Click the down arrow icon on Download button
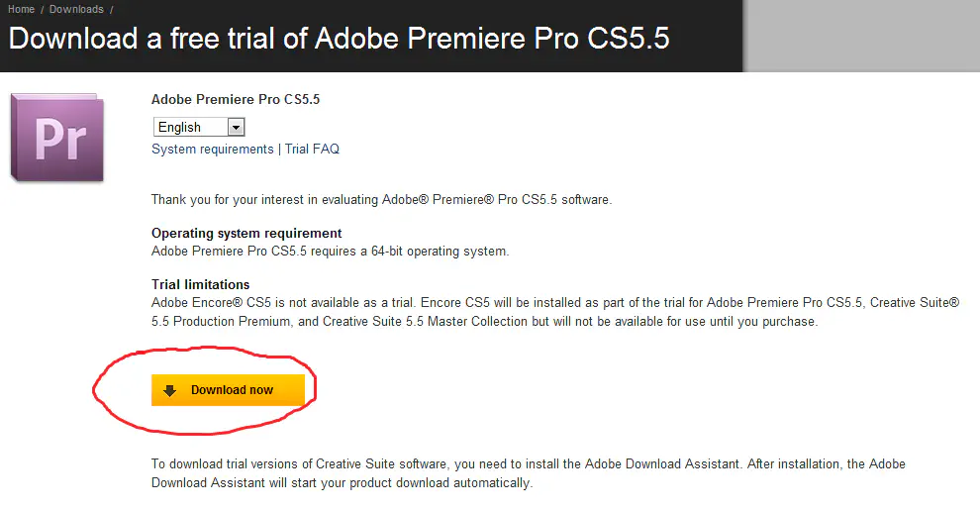The image size is (980, 510). 170,390
